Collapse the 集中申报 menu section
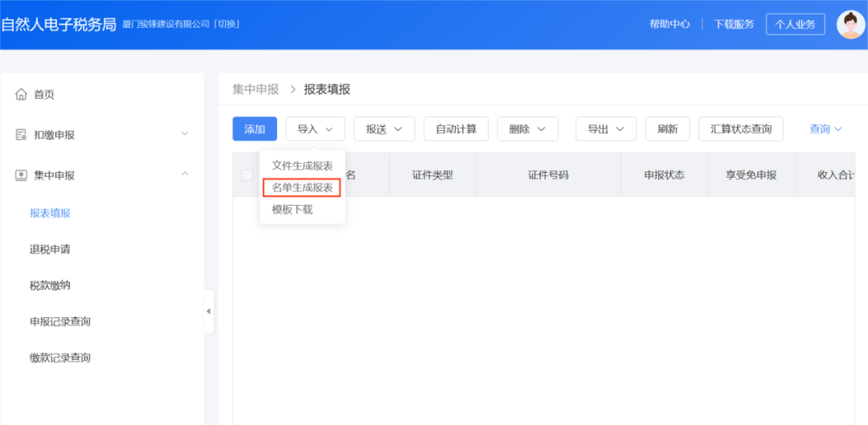 (x=184, y=174)
